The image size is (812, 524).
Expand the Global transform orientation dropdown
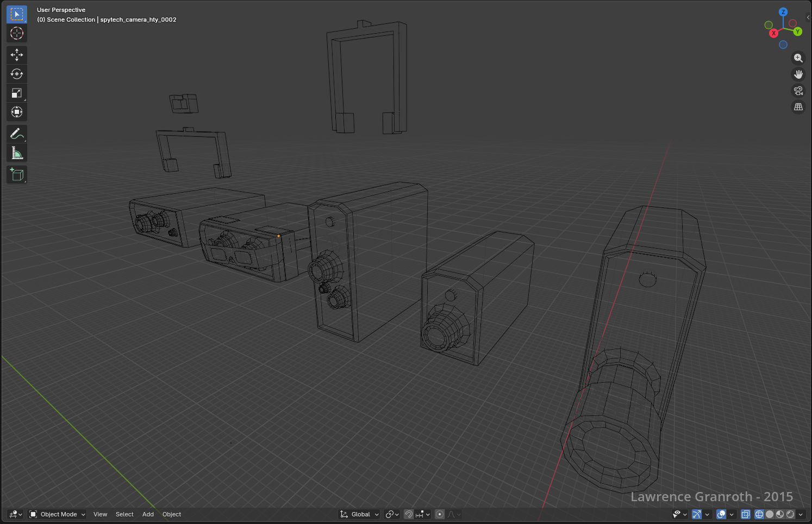point(360,514)
